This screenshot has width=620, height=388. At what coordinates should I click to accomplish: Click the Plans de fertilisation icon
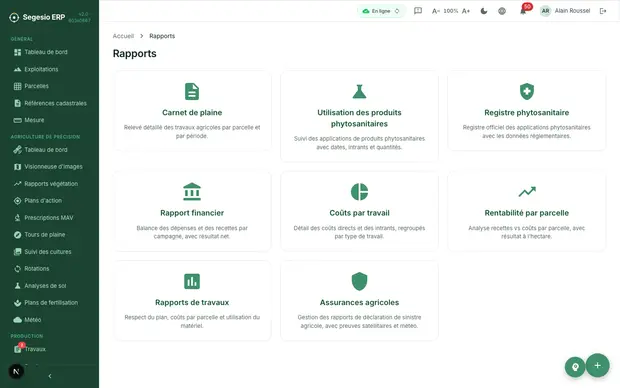pyautogui.click(x=17, y=303)
